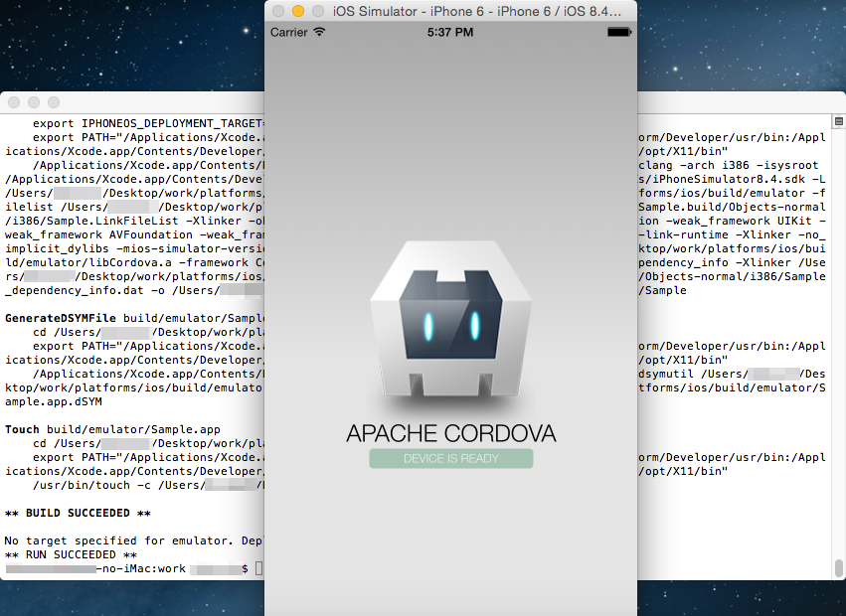Click the 'ample.app.dSYM' line
Screen dimensions: 846x616
tap(54, 401)
